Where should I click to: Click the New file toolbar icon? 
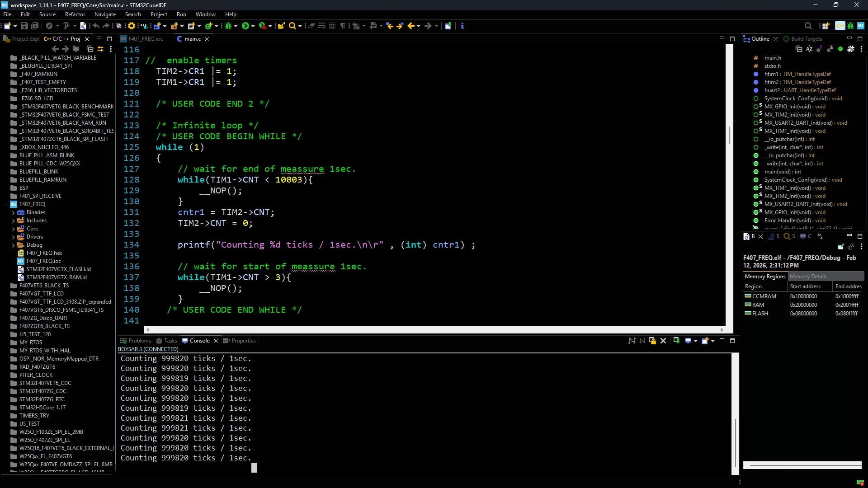click(x=8, y=26)
